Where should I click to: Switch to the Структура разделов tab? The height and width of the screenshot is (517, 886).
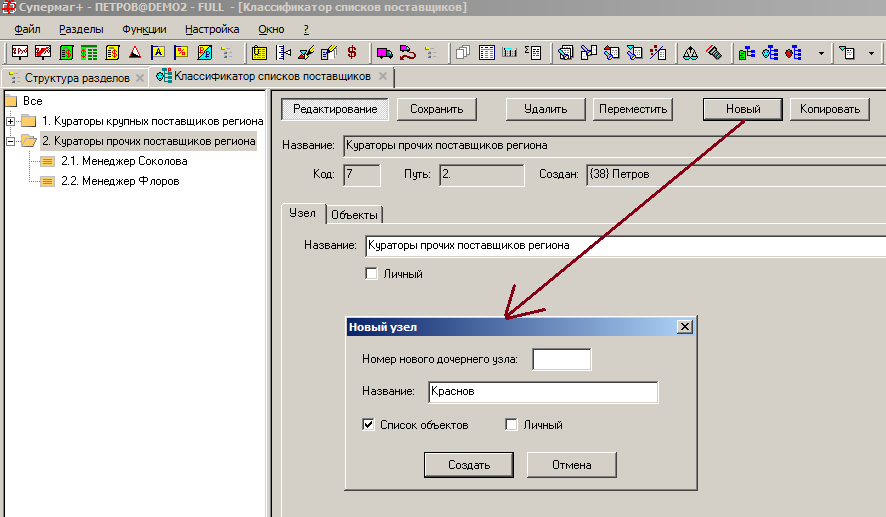pos(77,78)
